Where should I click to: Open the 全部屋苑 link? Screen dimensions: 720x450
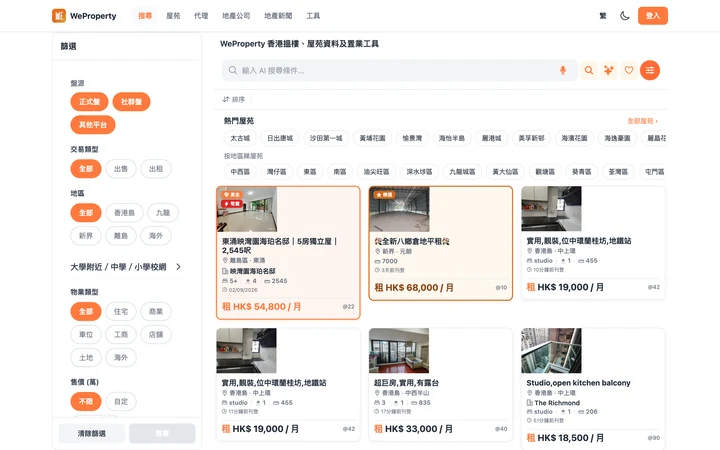click(642, 121)
